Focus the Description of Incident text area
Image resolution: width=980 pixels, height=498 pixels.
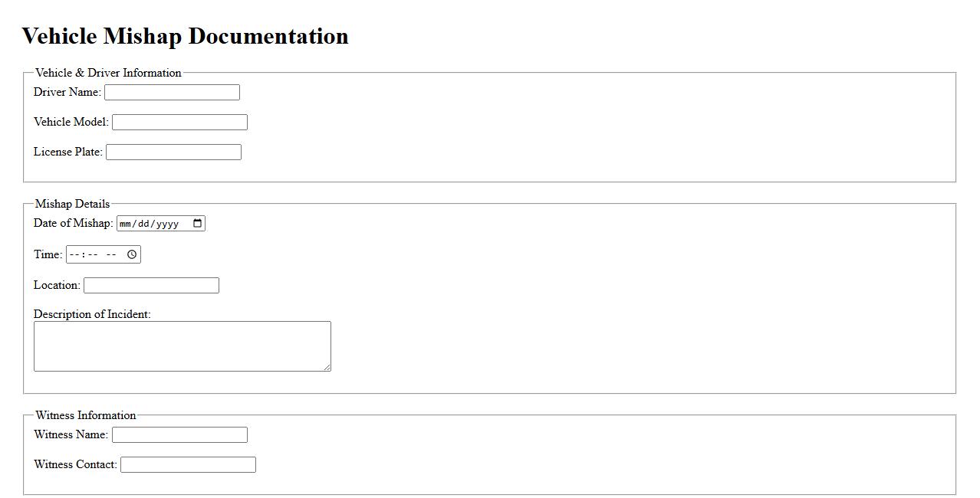pyautogui.click(x=182, y=346)
